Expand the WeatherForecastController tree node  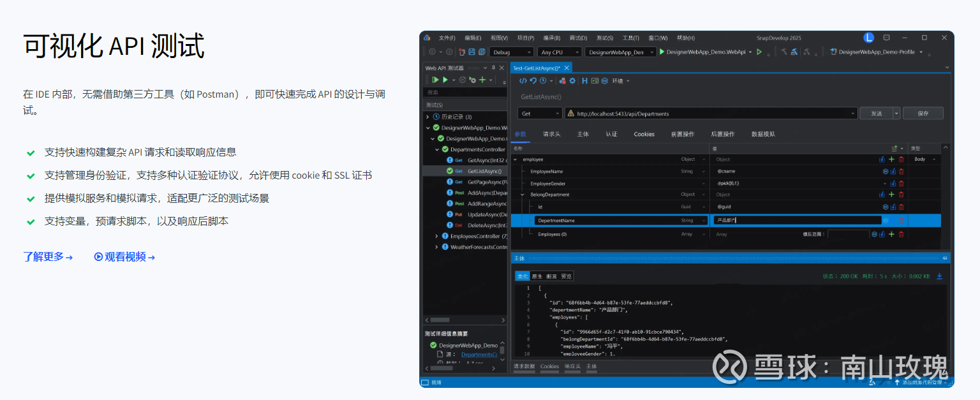click(437, 247)
